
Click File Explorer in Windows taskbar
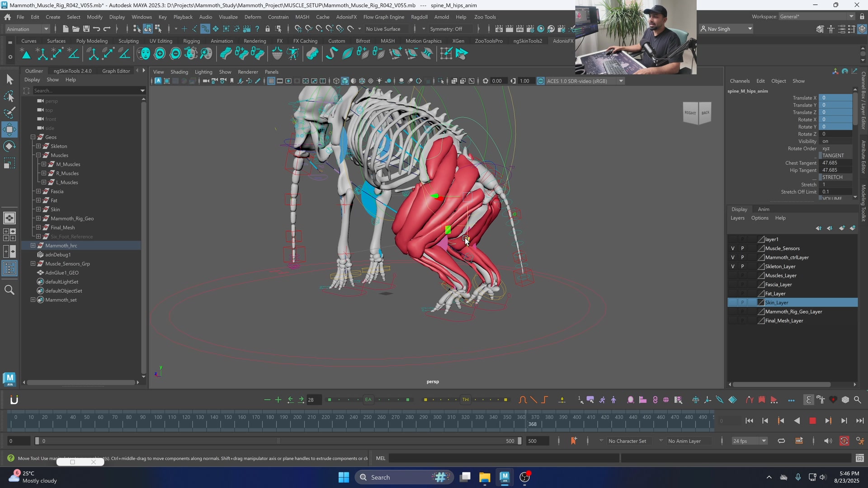coord(485,477)
